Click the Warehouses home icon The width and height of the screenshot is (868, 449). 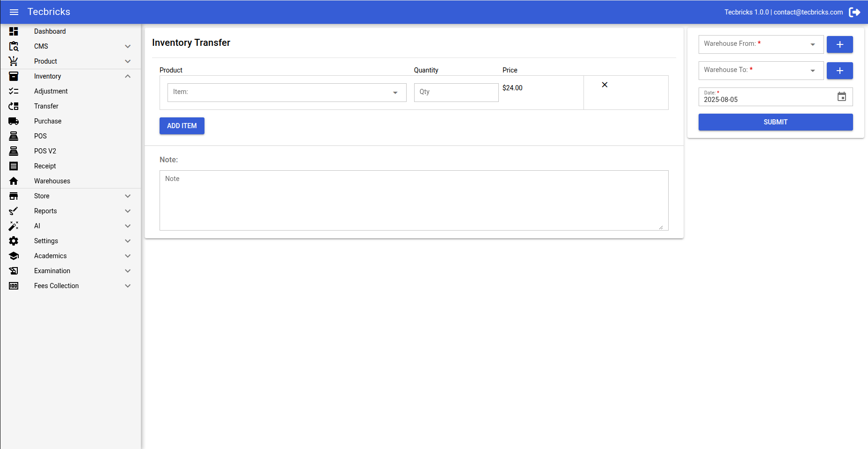click(x=14, y=181)
